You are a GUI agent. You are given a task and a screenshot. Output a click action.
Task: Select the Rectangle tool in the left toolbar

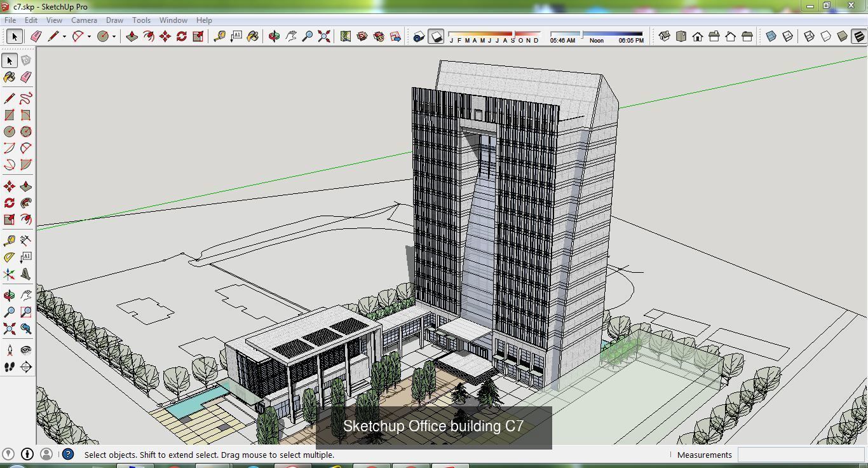point(10,115)
